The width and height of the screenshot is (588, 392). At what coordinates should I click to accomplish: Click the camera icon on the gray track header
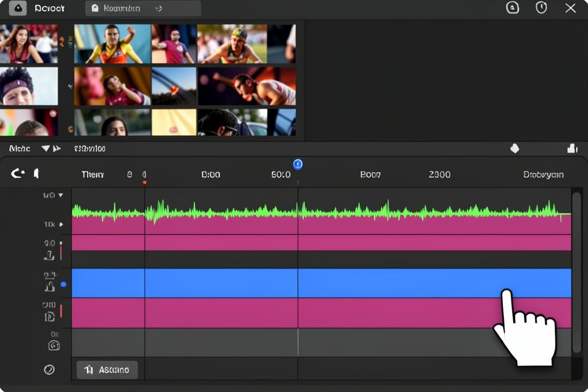[54, 345]
